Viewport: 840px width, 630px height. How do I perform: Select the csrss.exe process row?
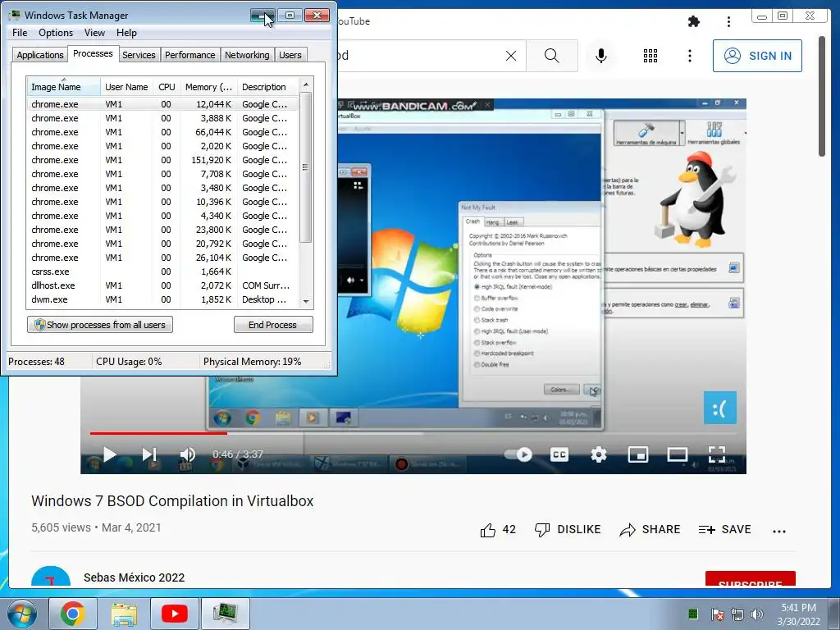pyautogui.click(x=162, y=272)
